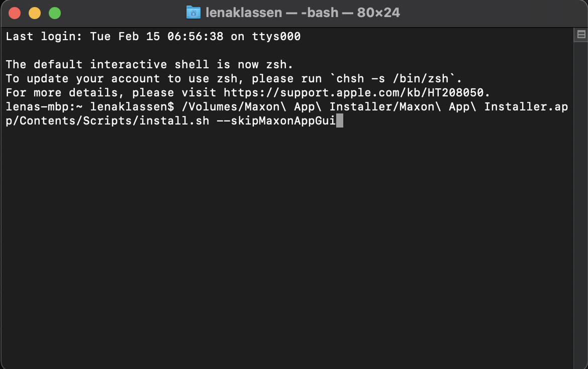Click the scrollbar track on the right edge
This screenshot has height=369, width=588.
coord(580,201)
